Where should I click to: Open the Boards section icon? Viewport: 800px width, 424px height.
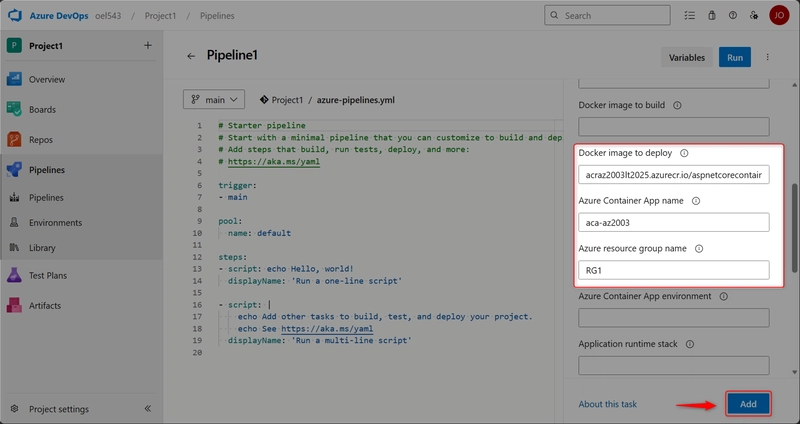[16, 109]
